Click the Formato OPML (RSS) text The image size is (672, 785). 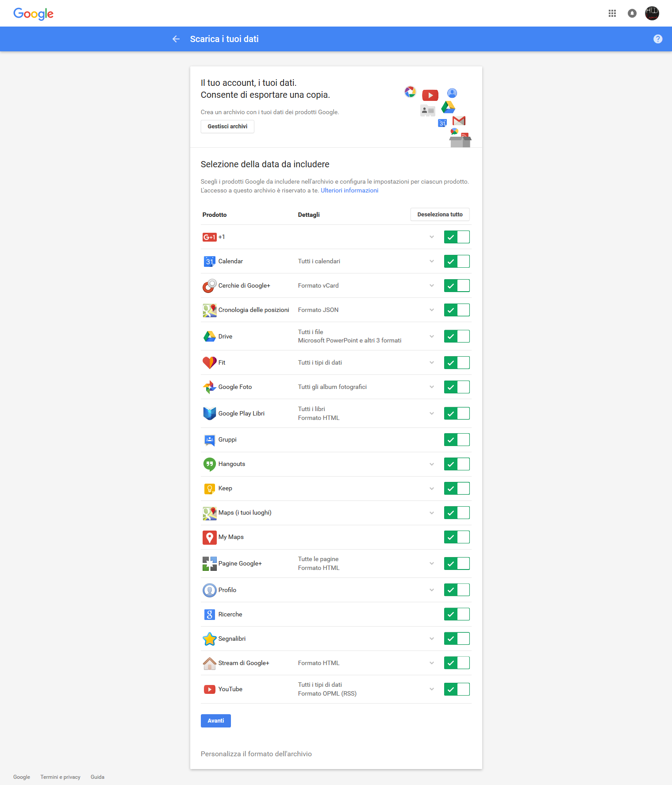pos(327,694)
